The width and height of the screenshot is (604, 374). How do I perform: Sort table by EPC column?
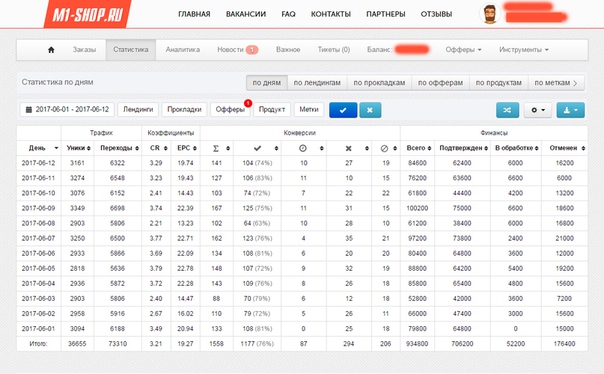coord(185,148)
